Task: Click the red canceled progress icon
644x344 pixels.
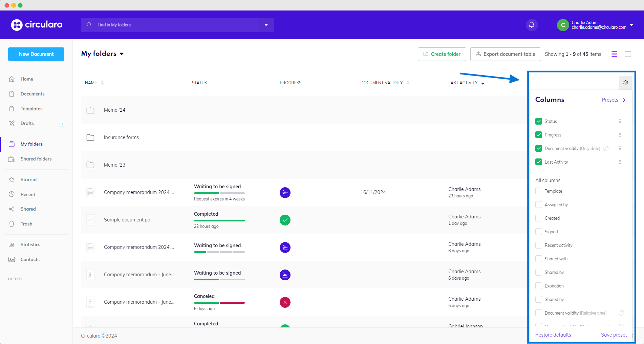Action: pos(285,302)
